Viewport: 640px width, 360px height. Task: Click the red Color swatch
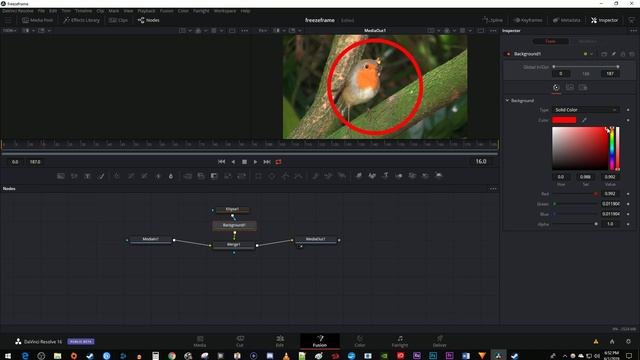tap(564, 120)
